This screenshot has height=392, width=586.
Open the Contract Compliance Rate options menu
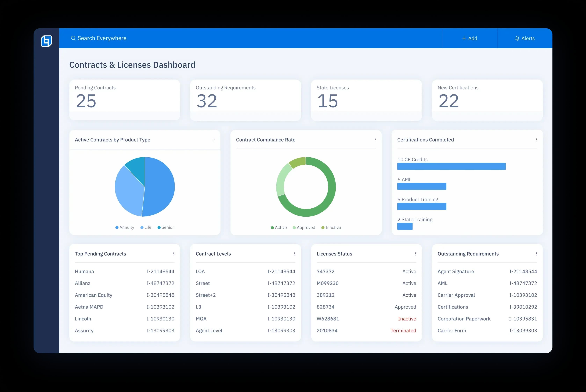pos(375,140)
